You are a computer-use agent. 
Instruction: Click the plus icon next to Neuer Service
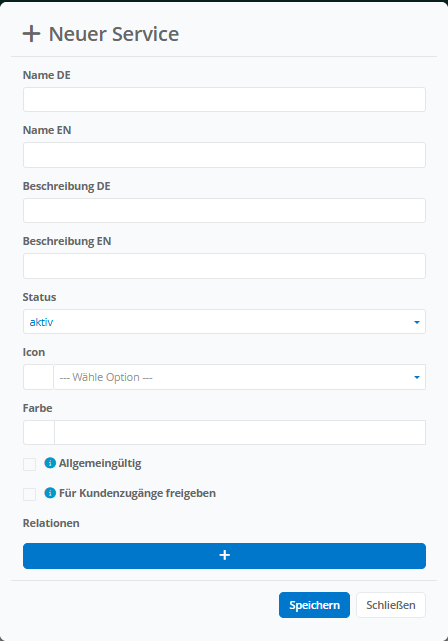coord(31,34)
